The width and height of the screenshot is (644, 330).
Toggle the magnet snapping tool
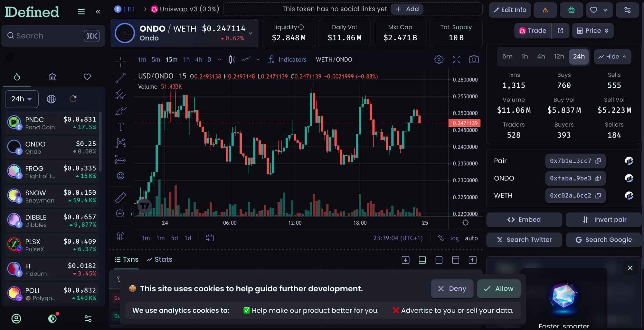coord(121,237)
